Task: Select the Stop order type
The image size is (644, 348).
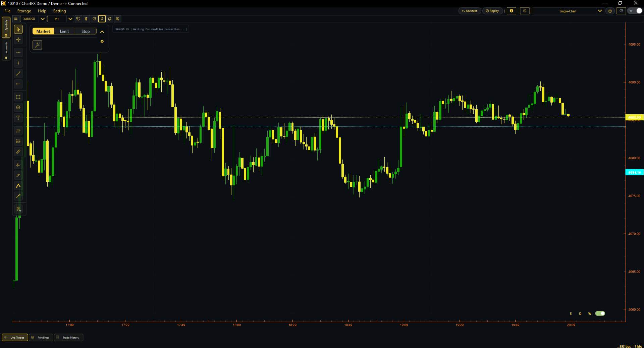Action: [86, 31]
